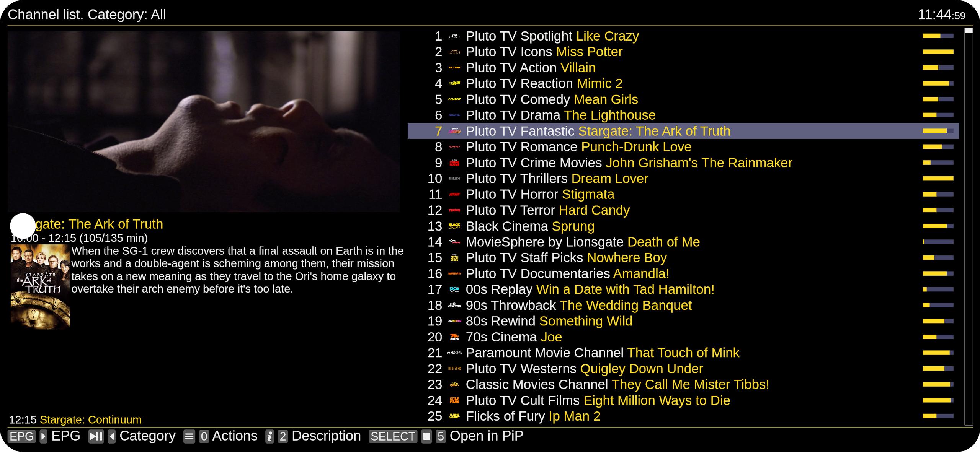Click Stargate Continuum next show link
The width and height of the screenshot is (980, 452).
pos(89,419)
